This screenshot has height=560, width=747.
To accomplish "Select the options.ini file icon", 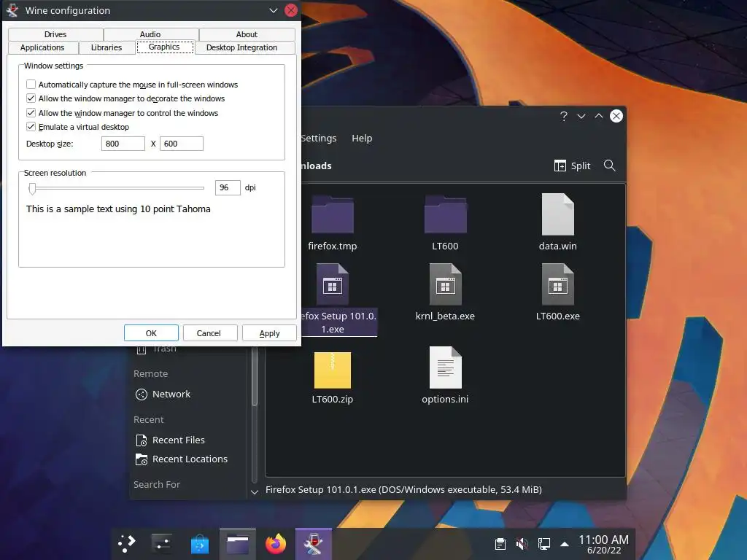I will click(445, 367).
